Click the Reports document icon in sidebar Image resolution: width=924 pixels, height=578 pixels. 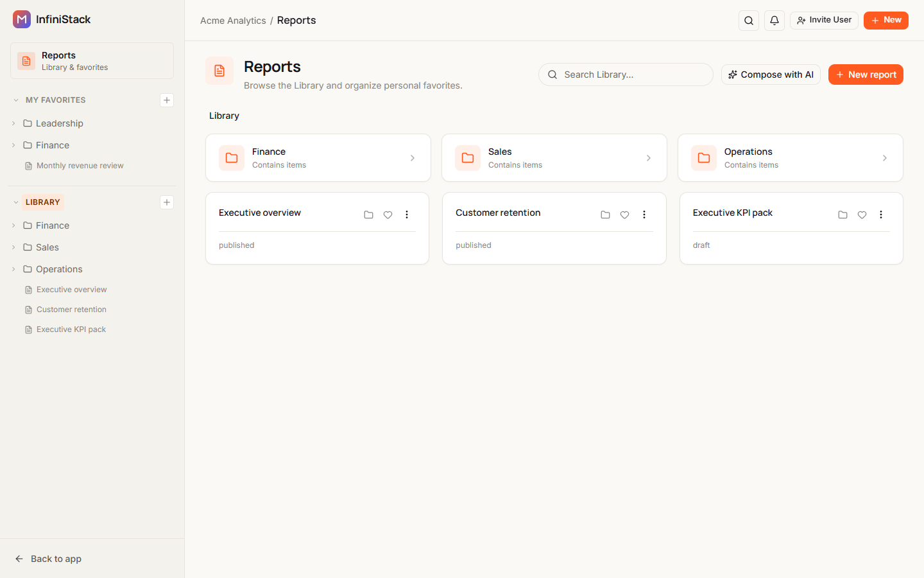[x=26, y=61]
